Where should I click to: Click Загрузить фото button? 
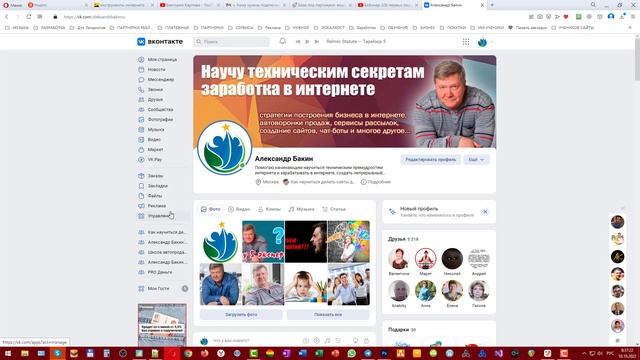(241, 315)
